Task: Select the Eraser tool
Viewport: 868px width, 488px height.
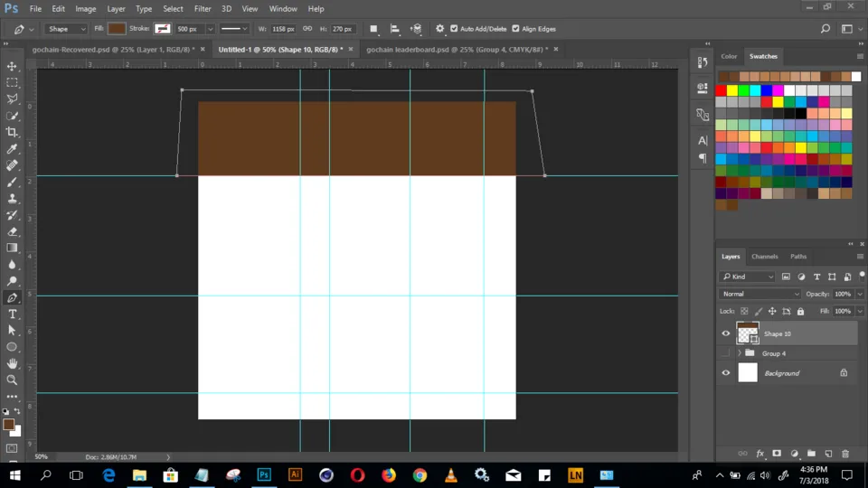Action: click(12, 232)
